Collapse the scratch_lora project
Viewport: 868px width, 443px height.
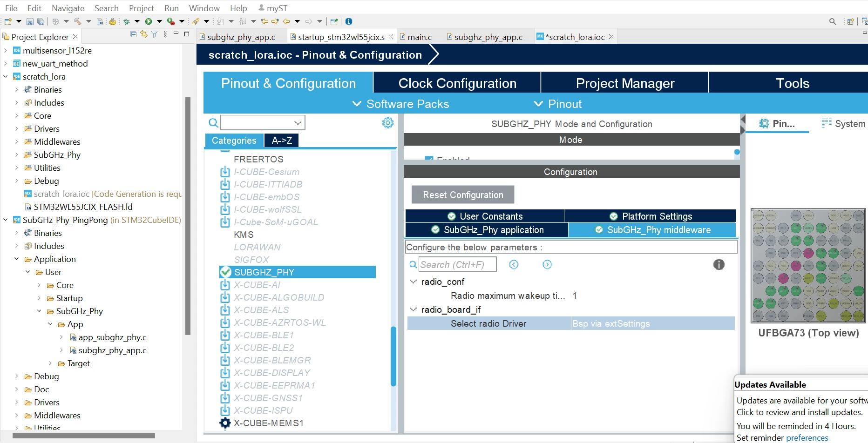click(x=6, y=76)
